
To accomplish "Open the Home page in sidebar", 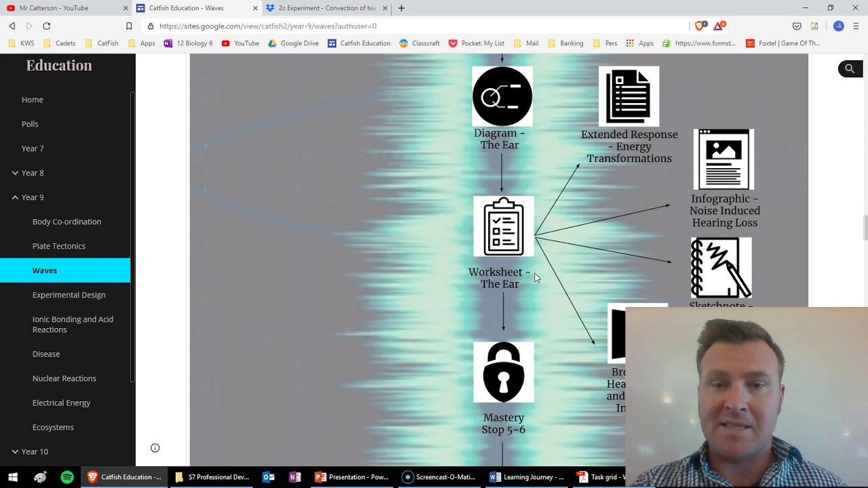I will (33, 100).
